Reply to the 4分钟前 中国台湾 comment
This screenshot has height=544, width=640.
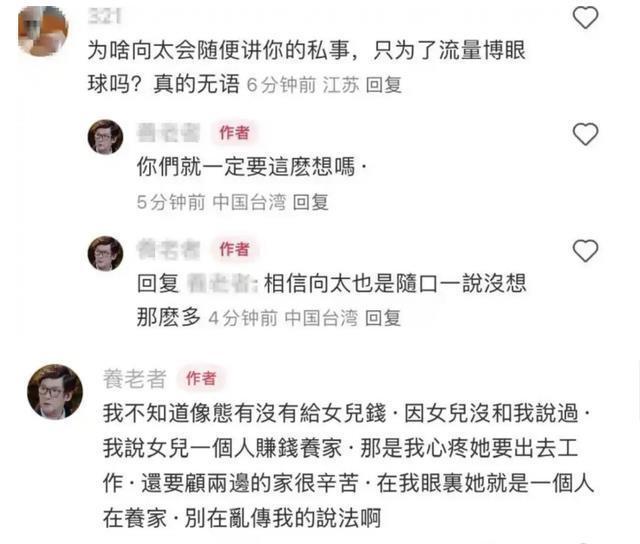(382, 318)
